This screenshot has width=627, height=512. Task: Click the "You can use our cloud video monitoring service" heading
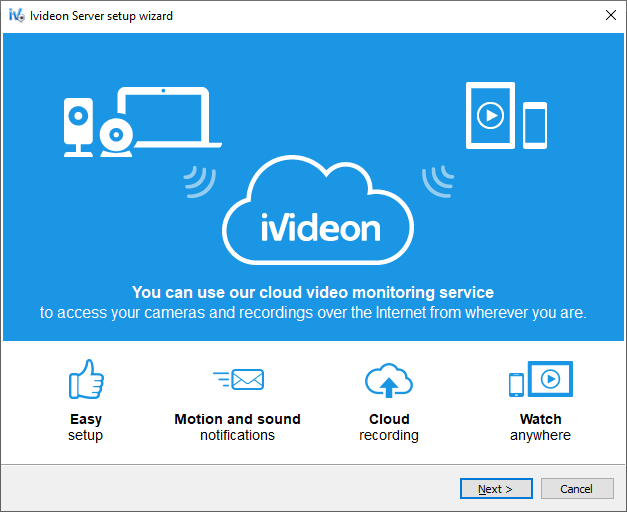point(313,292)
